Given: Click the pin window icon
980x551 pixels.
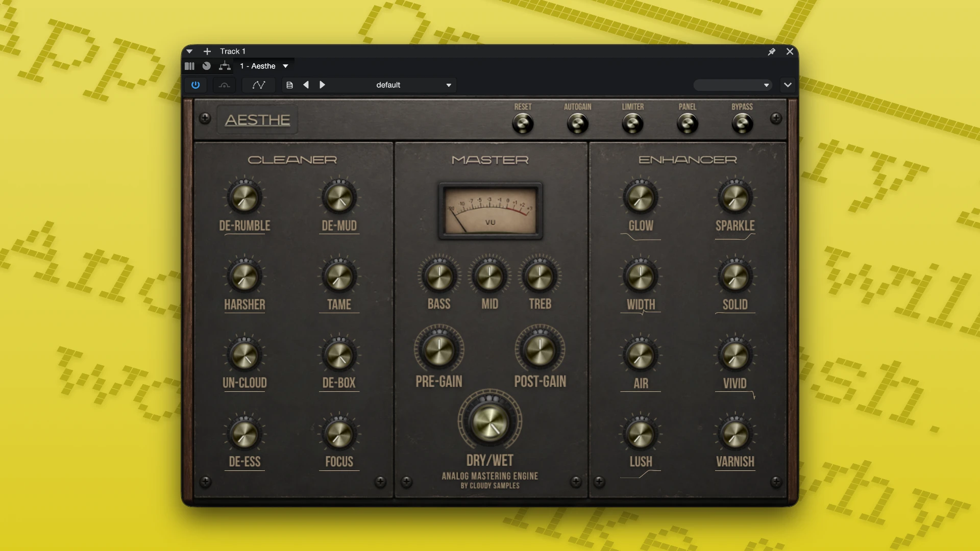Looking at the screenshot, I should coord(771,52).
